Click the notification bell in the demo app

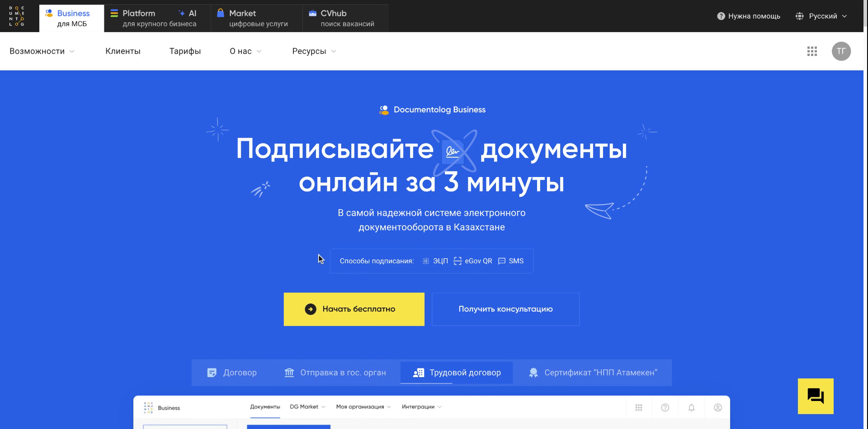[x=691, y=407]
